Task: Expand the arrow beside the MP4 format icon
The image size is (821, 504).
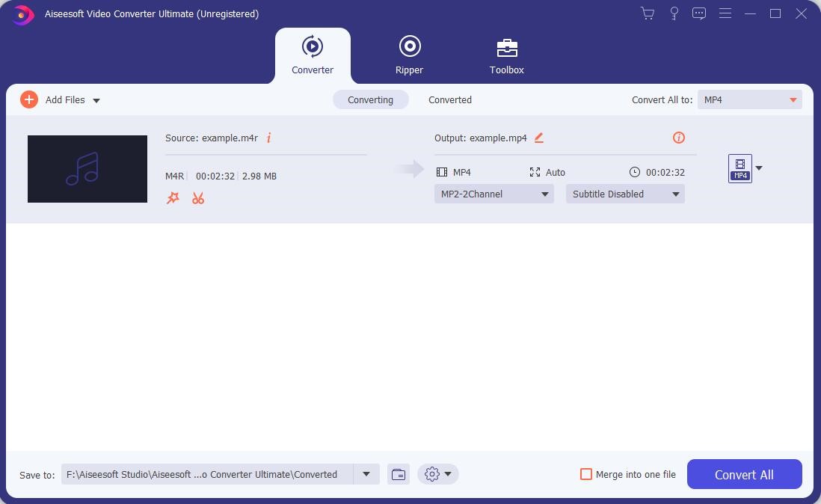Action: click(x=759, y=168)
